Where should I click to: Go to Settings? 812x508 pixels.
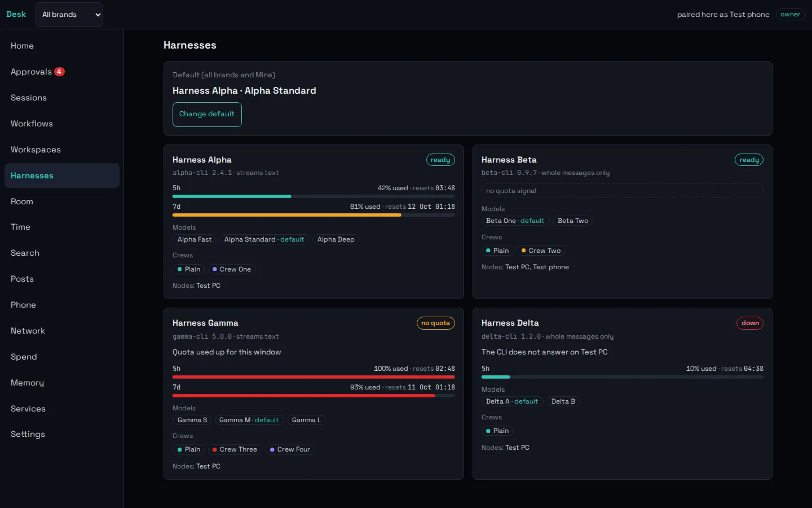tap(62, 434)
